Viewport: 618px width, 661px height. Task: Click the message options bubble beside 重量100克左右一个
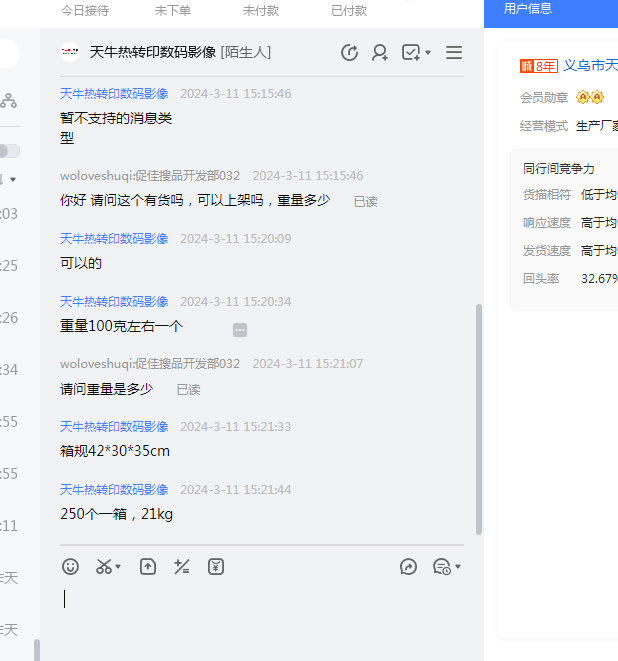pos(240,329)
